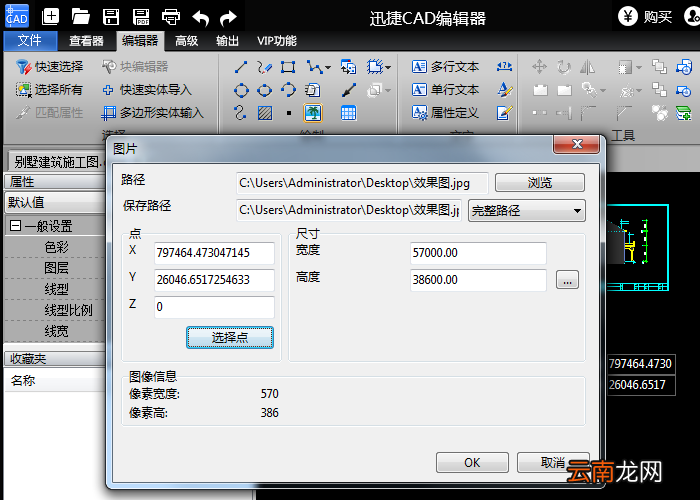
Task: Click the select all icon
Action: coord(23,90)
